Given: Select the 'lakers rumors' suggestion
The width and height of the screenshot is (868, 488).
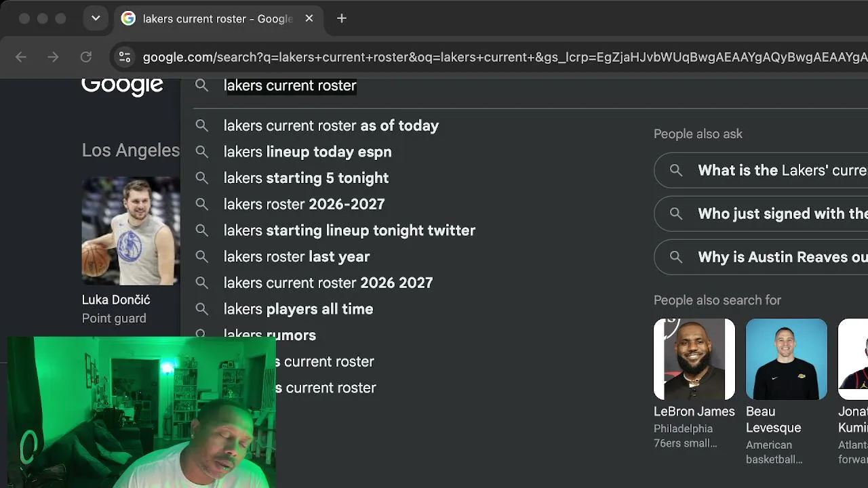Looking at the screenshot, I should point(270,335).
